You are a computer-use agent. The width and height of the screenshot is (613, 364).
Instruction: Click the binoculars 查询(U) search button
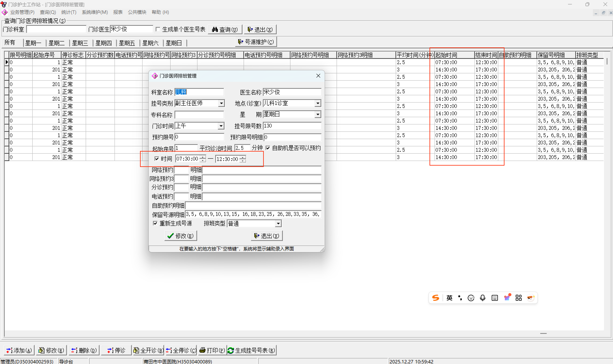tap(225, 29)
